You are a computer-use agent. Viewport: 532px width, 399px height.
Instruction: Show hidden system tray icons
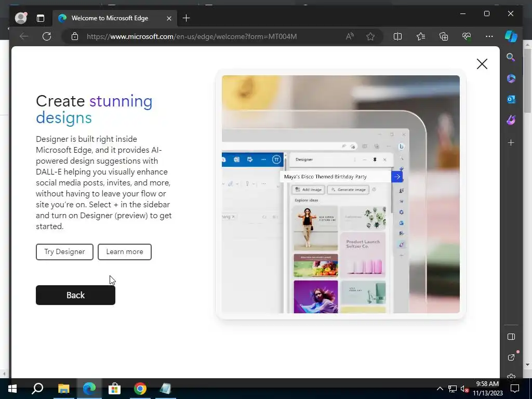[440, 389]
